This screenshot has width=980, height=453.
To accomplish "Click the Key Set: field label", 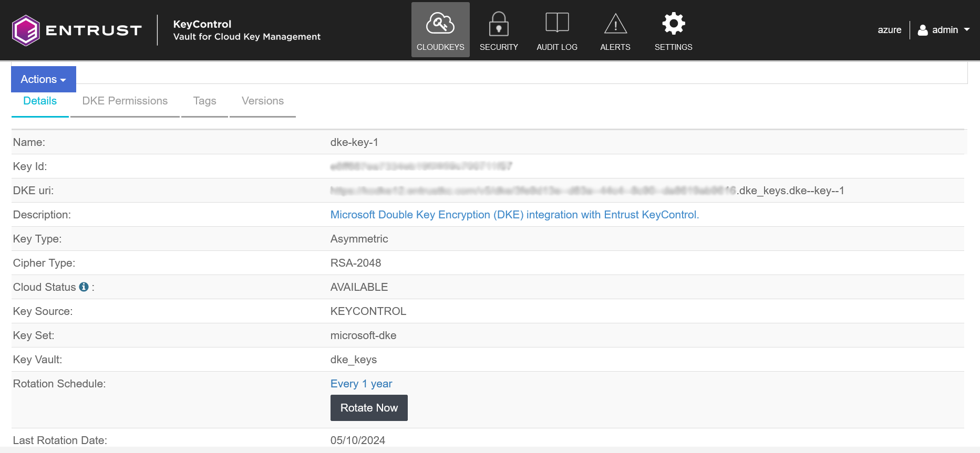I will tap(34, 335).
